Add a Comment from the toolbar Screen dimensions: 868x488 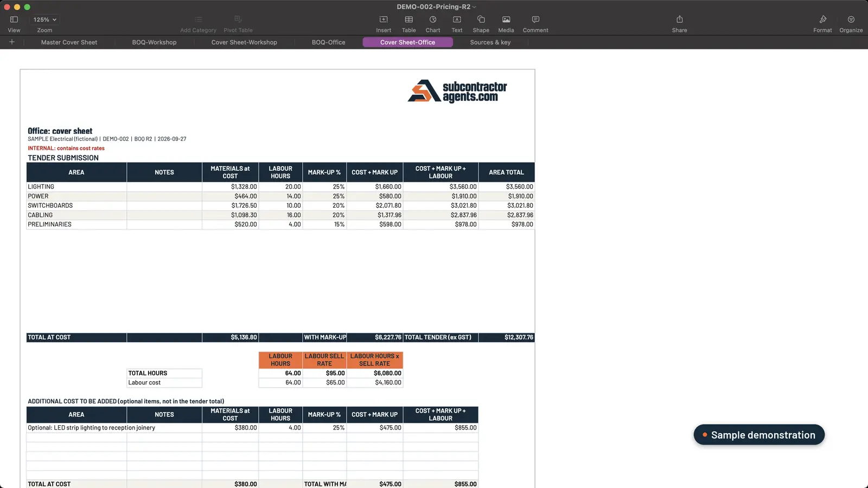pos(535,20)
